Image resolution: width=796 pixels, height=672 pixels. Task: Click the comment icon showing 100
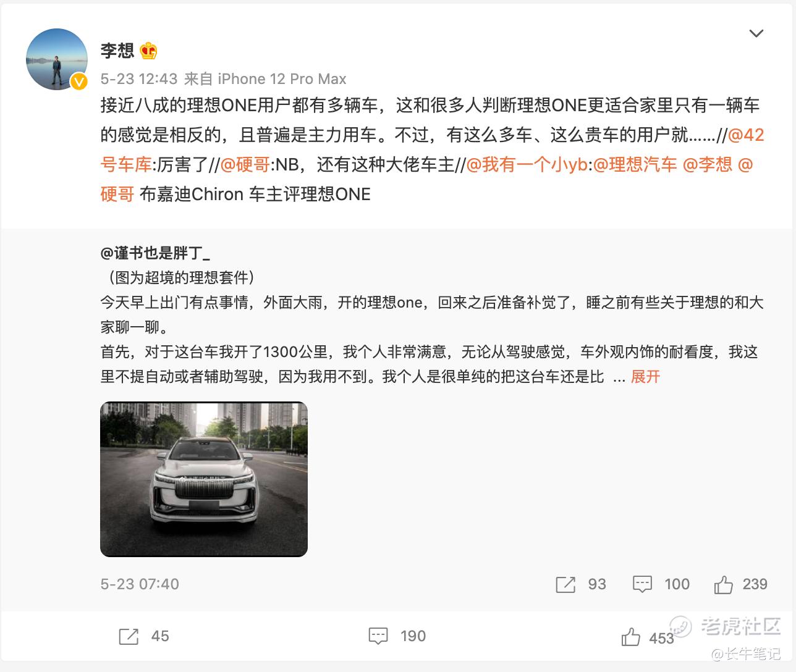click(642, 584)
